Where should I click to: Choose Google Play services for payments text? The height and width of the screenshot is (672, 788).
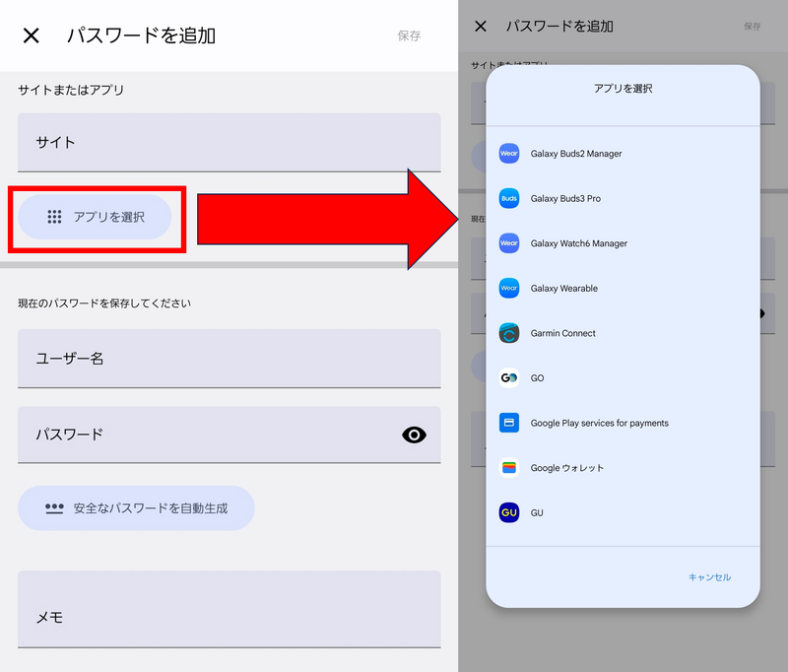[x=600, y=424]
